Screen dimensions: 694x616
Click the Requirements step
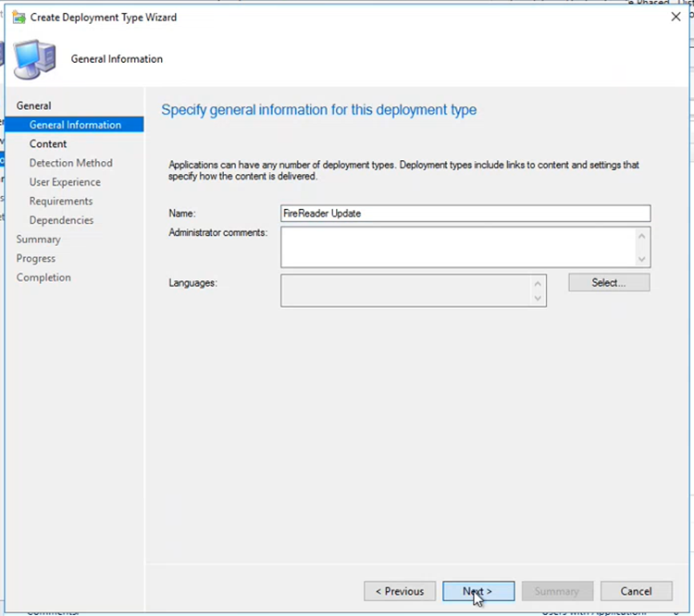[x=61, y=201]
